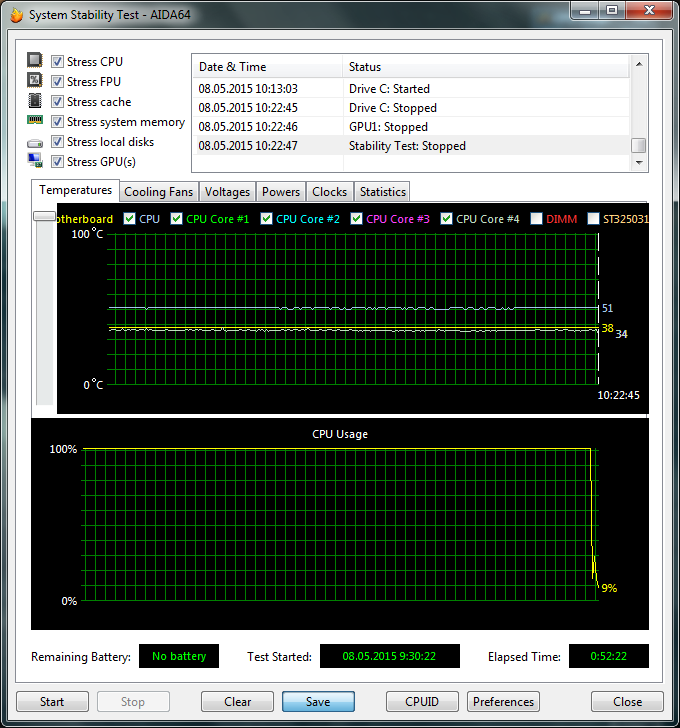Maximize the System Stability Test window
The height and width of the screenshot is (728, 680).
[x=612, y=11]
